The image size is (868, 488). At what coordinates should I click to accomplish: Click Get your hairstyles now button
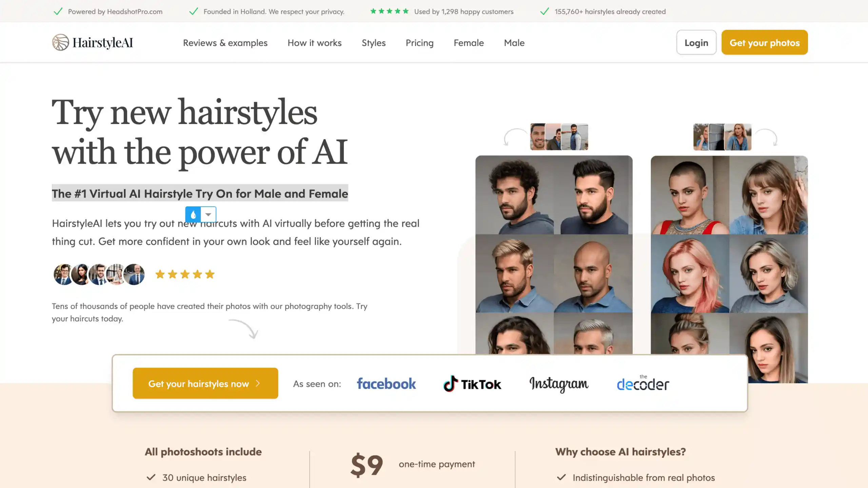pos(205,383)
